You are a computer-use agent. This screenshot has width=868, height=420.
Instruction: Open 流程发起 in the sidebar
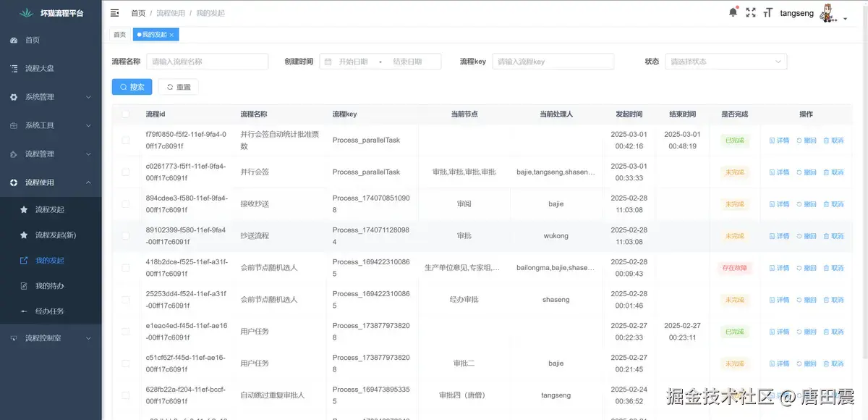click(x=51, y=210)
